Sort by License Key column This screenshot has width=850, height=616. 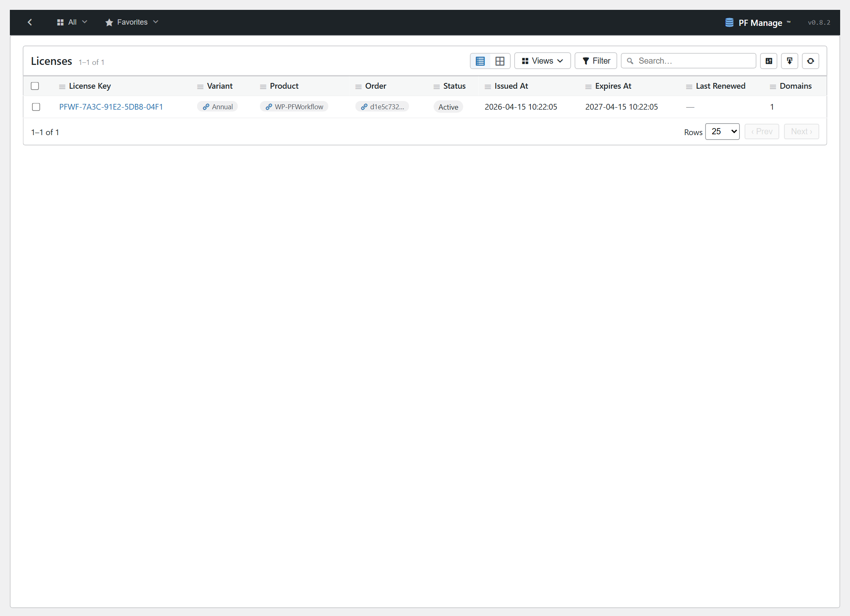[90, 86]
